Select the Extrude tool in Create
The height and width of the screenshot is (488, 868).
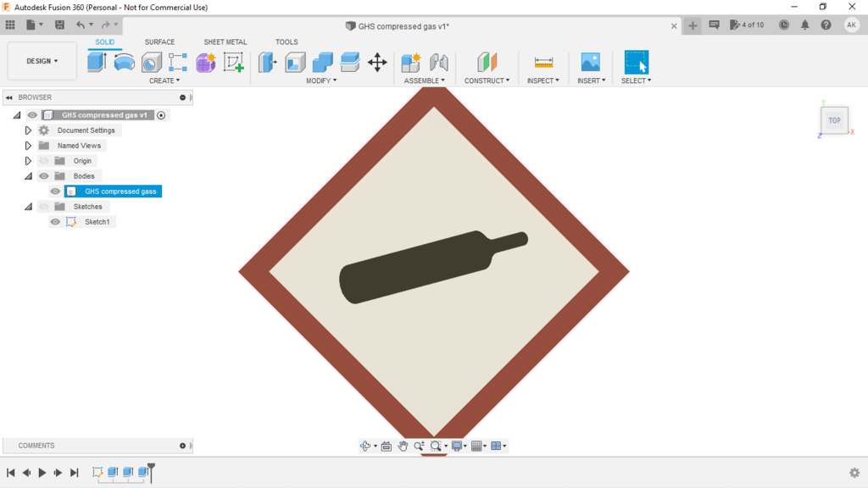click(x=97, y=62)
